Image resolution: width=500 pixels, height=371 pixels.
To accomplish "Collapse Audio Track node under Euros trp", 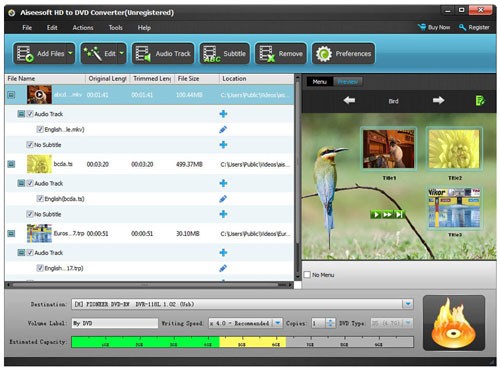I will pos(21,253).
